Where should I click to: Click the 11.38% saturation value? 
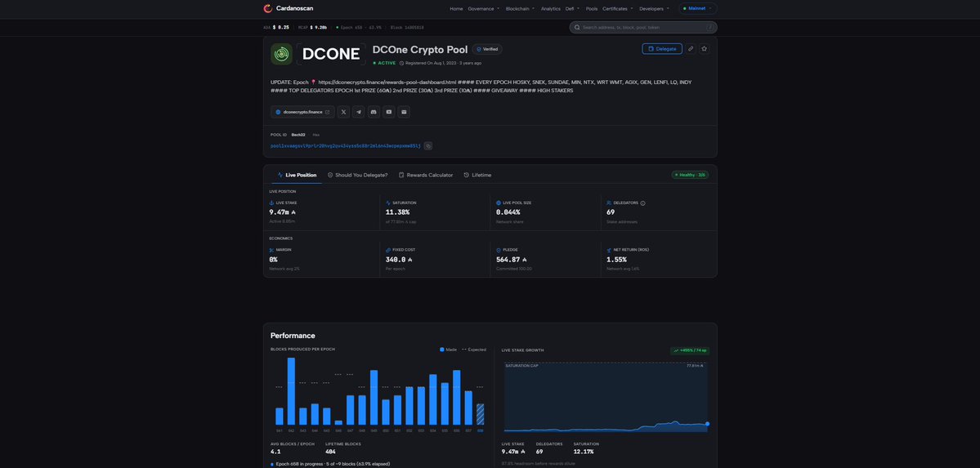point(396,212)
